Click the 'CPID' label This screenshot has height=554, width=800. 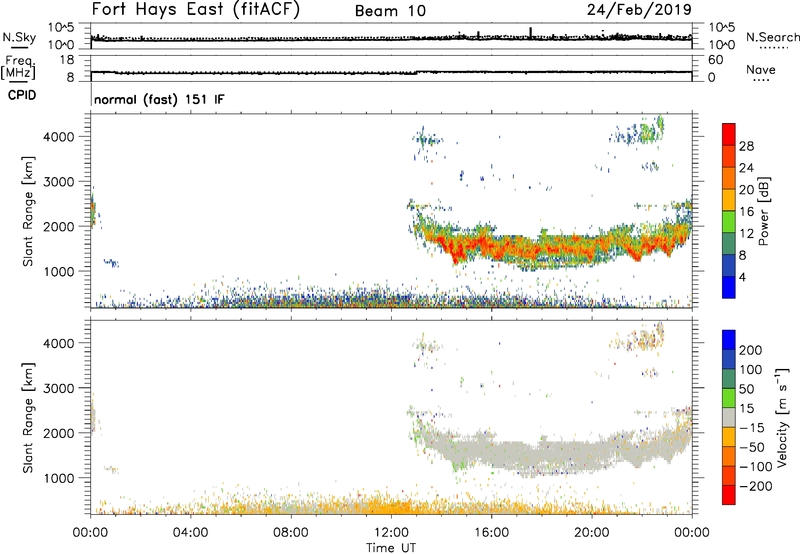tap(22, 95)
